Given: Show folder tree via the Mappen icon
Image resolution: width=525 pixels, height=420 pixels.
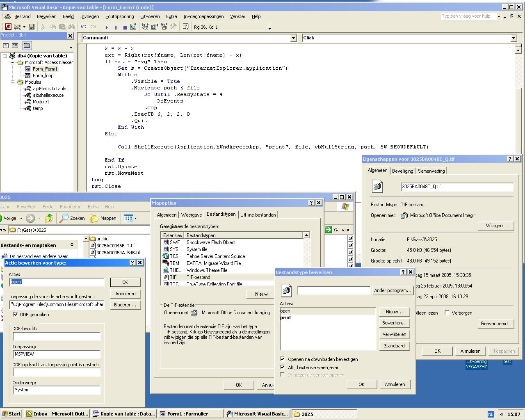Looking at the screenshot, I should (103, 218).
